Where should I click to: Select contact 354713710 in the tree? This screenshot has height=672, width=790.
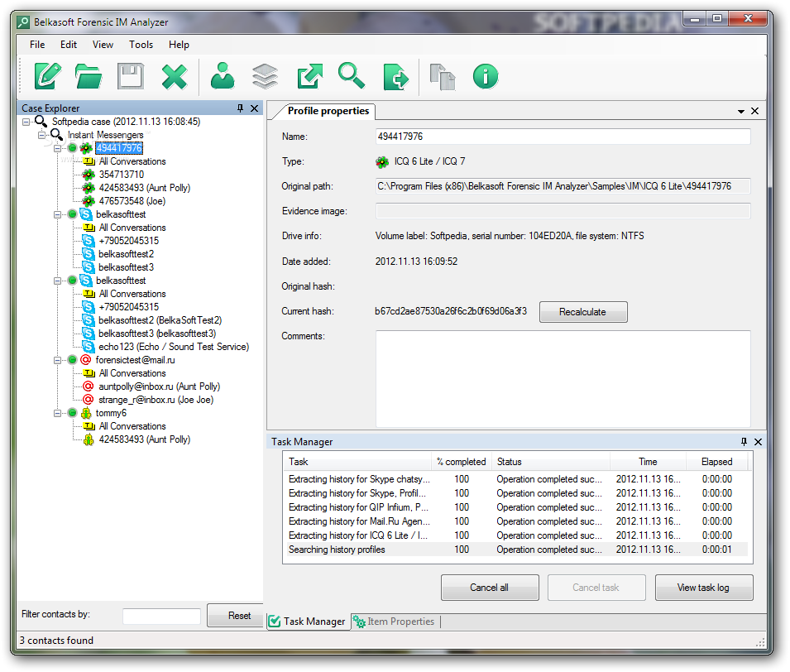coord(122,175)
